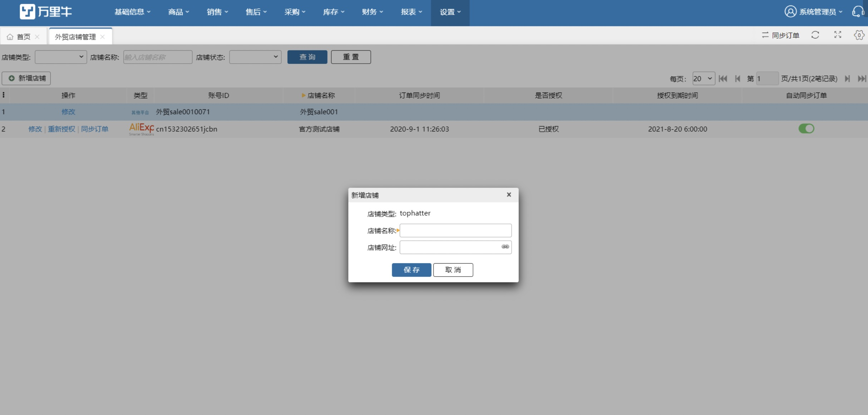Focus the 店铺名称 filter input
868x415 pixels.
(x=158, y=57)
